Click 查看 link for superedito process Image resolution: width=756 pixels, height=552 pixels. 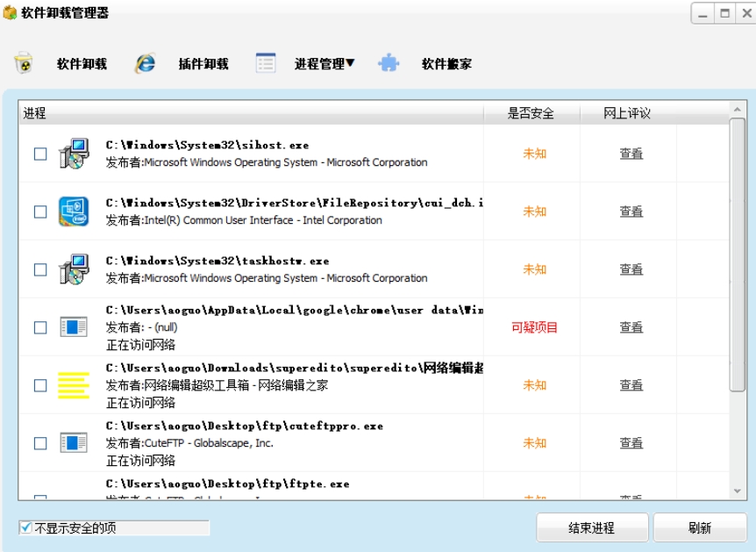tap(631, 385)
